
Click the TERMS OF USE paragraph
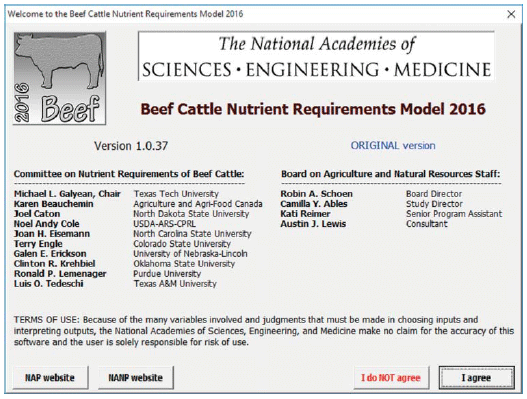[x=264, y=331]
